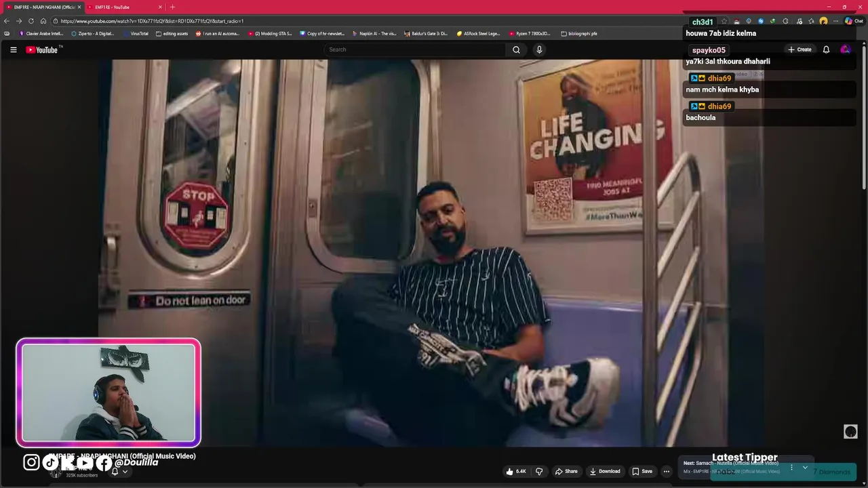Focus the YouTube Search input field

(415, 49)
